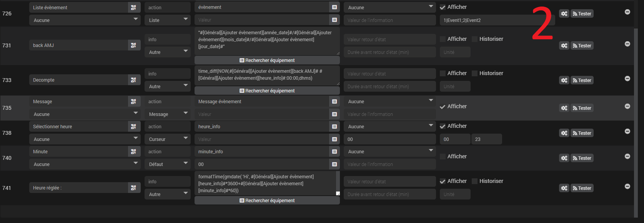The height and width of the screenshot is (223, 644).
Task: Click list icon next to heure_info field
Action: (334, 126)
